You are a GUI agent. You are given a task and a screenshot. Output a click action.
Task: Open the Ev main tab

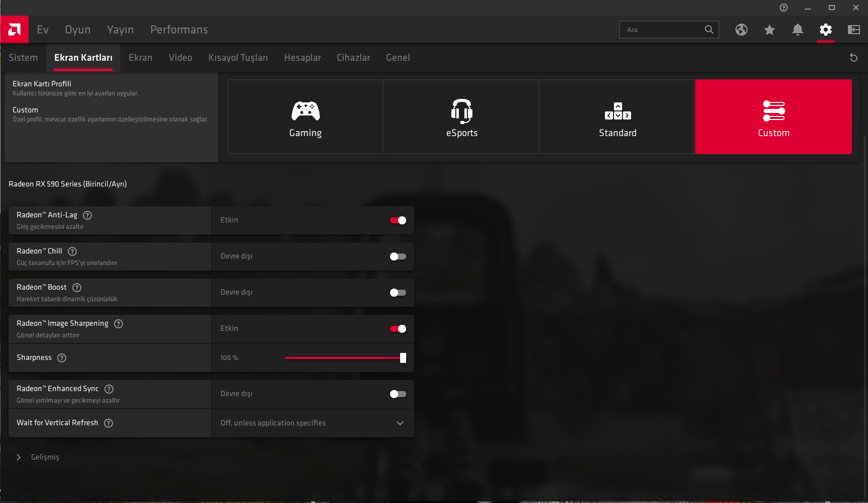pyautogui.click(x=43, y=30)
